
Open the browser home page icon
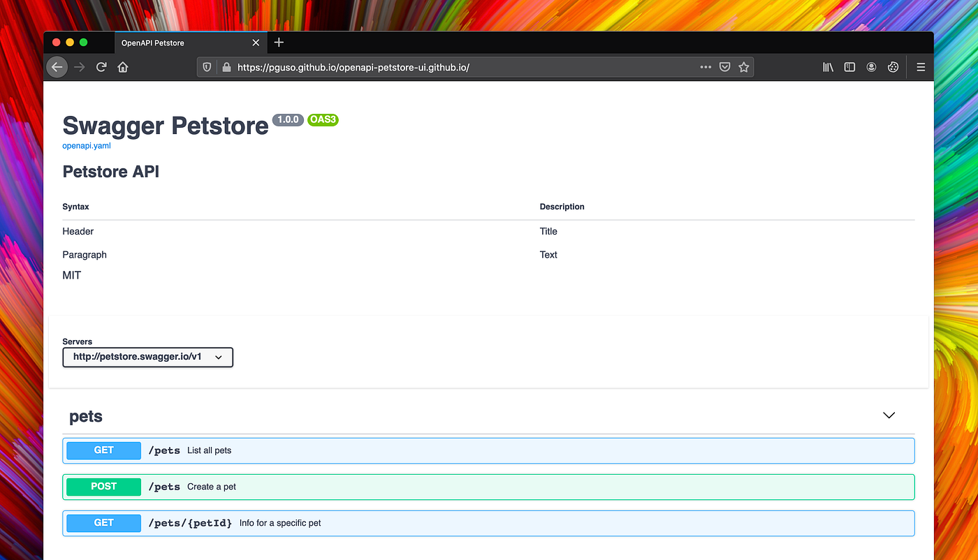click(123, 67)
